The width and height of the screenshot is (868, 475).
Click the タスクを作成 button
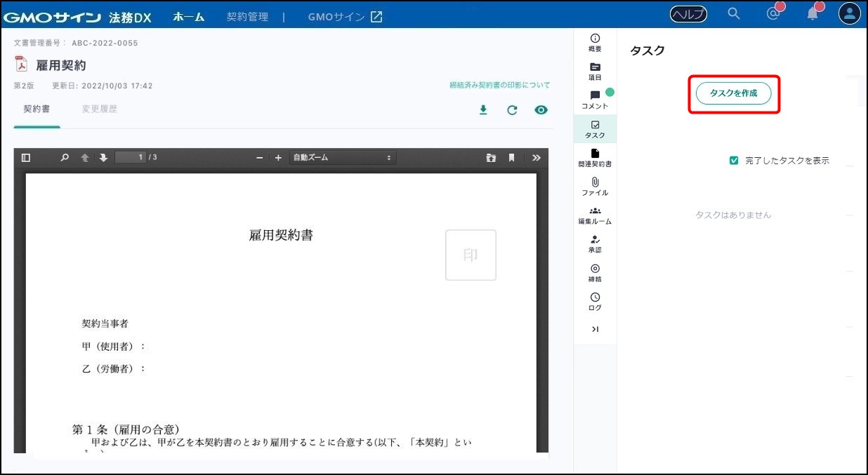733,93
